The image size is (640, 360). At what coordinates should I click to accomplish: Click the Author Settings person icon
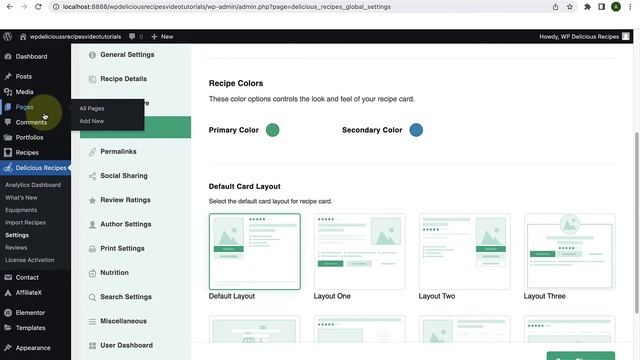[92, 224]
